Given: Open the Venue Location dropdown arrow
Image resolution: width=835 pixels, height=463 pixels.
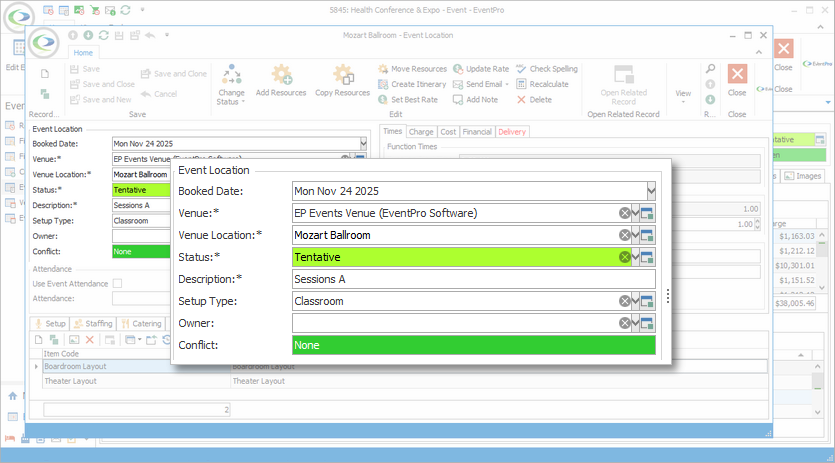Looking at the screenshot, I should coord(635,235).
